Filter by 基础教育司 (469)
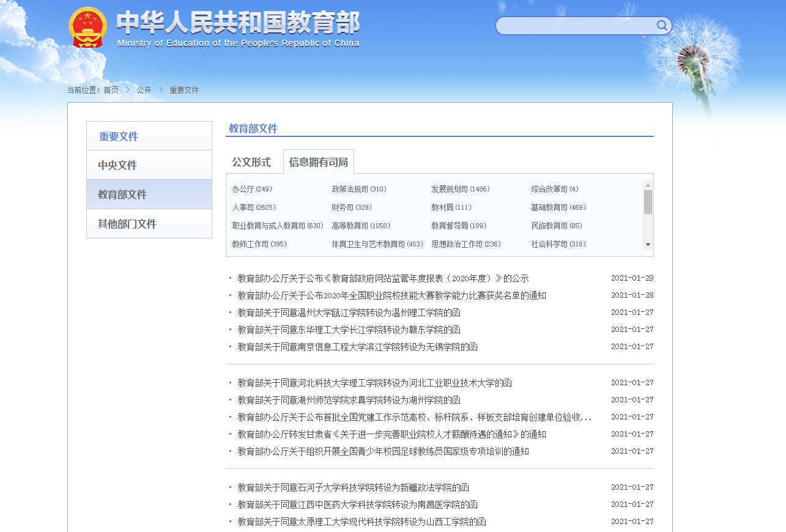The width and height of the screenshot is (786, 532). point(558,208)
